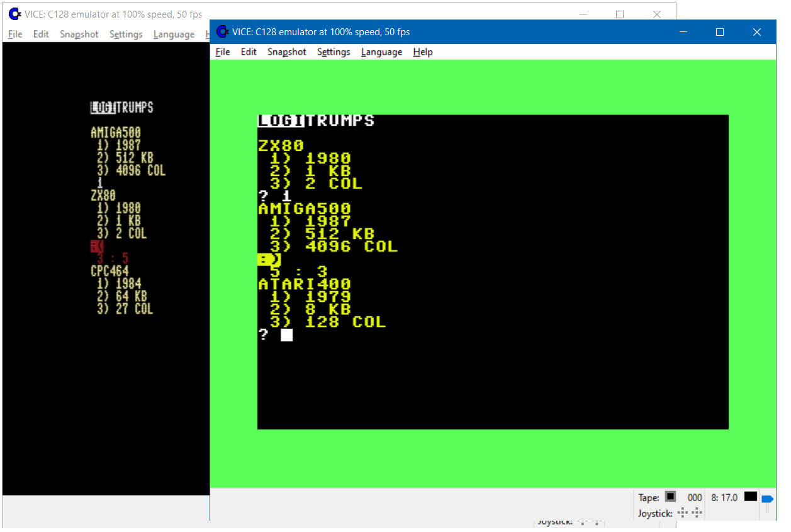Click the '2) 8 KB' line in the front window
The image size is (791, 532).
310,309
